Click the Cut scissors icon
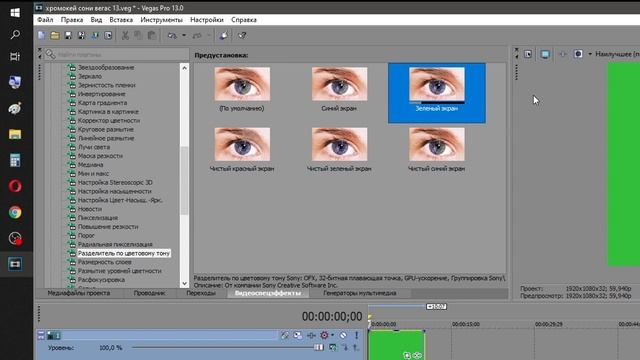Image resolution: width=640 pixels, height=360 pixels. [125, 36]
